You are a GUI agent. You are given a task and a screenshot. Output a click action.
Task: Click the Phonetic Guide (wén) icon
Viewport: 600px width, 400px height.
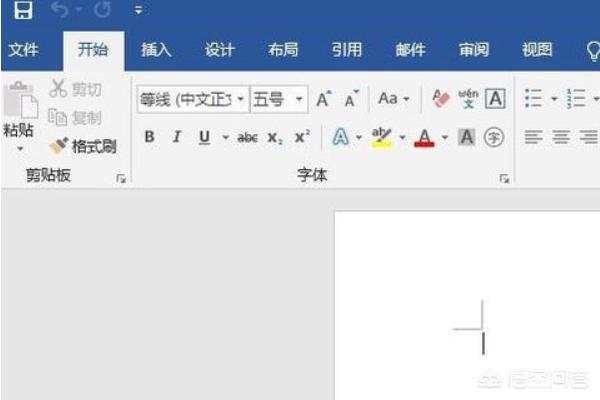pyautogui.click(x=467, y=99)
